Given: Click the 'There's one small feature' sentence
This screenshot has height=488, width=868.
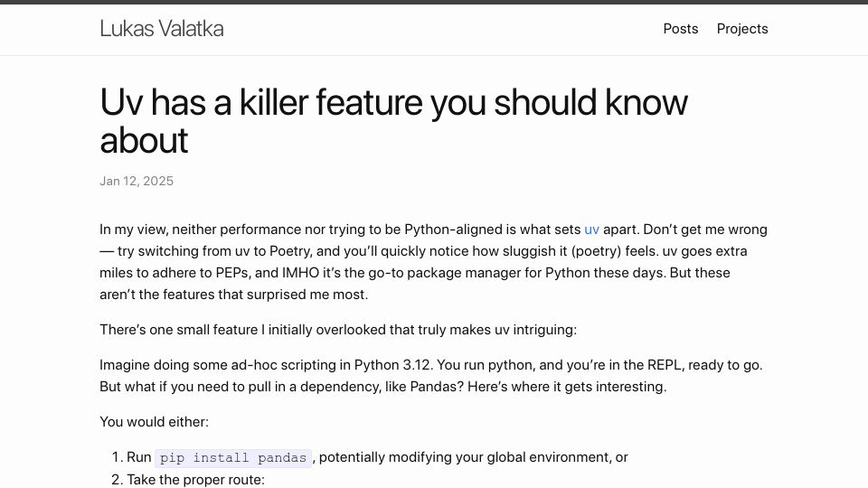Looking at the screenshot, I should pos(338,330).
